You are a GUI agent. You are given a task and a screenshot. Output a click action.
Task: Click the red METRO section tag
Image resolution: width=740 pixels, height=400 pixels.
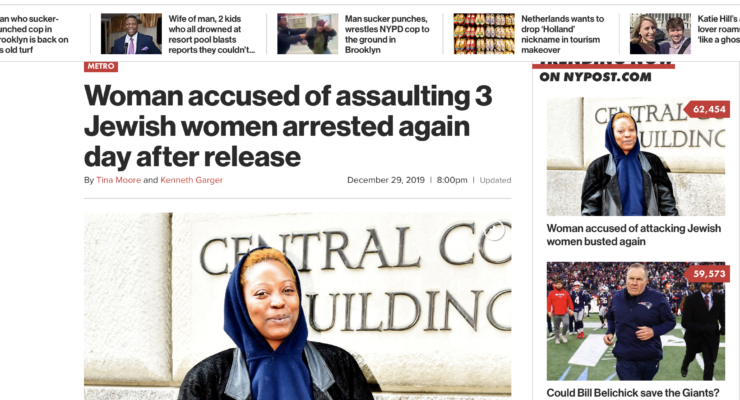[x=101, y=67]
